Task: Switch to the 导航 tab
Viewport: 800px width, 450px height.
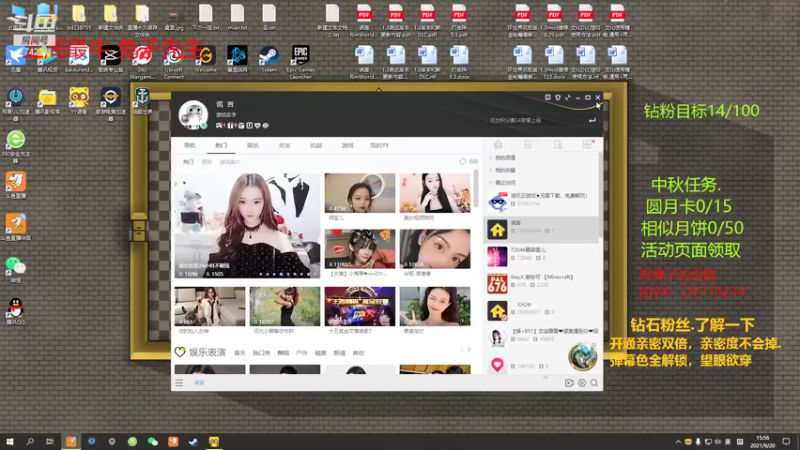Action: tap(189, 145)
